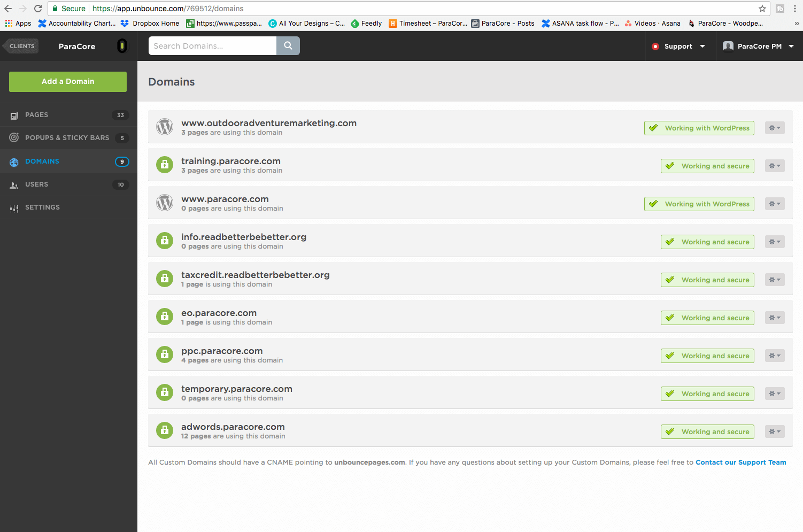This screenshot has height=532, width=803.
Task: Open Popups & Sticky Bars section
Action: coord(68,138)
